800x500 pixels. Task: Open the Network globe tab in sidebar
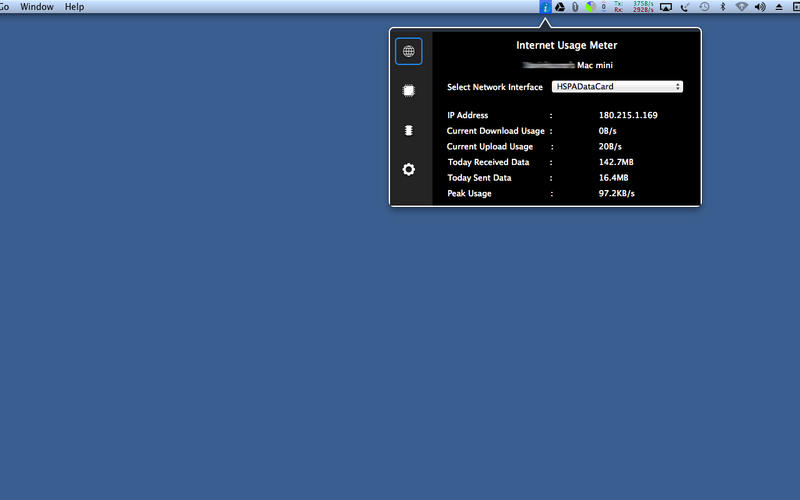pos(409,51)
